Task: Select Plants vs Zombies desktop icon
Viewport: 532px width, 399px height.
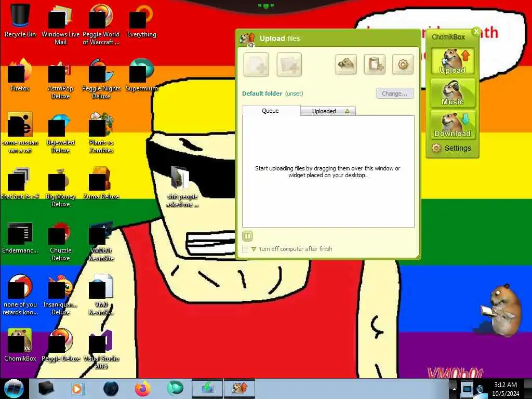Action: (101, 132)
